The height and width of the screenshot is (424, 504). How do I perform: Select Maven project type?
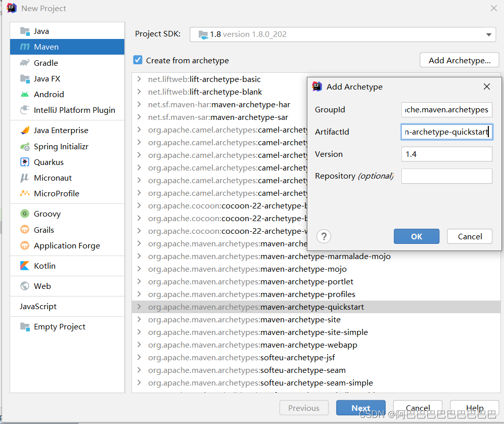pyautogui.click(x=67, y=47)
